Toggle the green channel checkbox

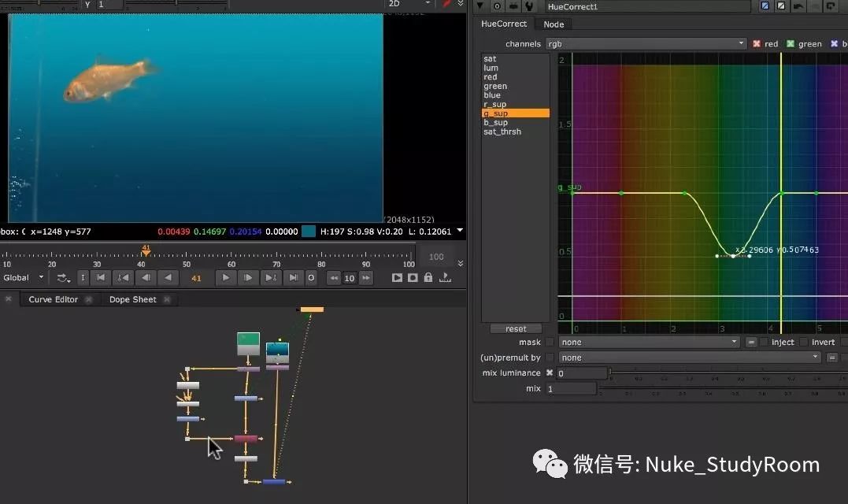(x=791, y=44)
